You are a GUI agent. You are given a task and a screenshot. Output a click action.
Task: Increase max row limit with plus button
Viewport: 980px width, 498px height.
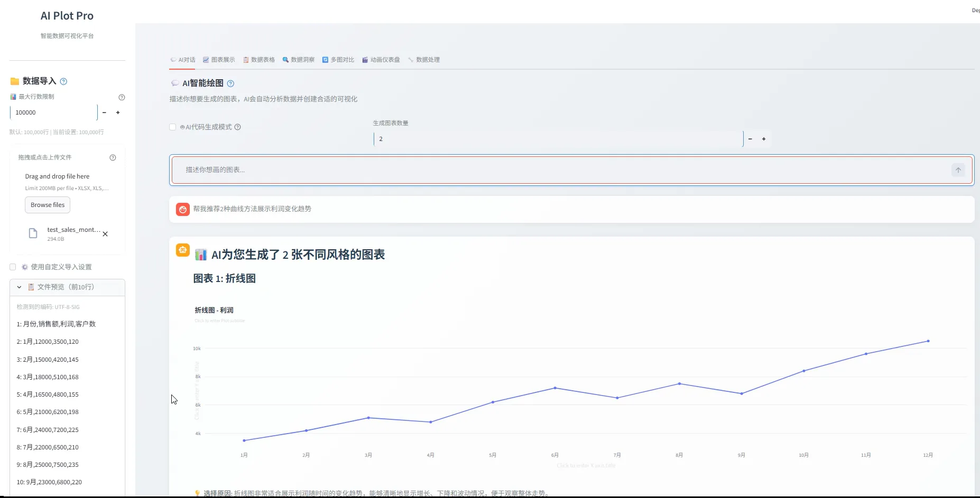tap(118, 112)
